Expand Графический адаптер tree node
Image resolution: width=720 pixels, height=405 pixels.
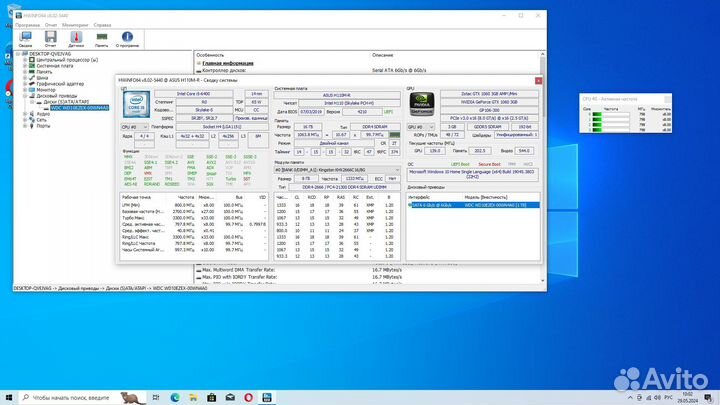[25, 84]
